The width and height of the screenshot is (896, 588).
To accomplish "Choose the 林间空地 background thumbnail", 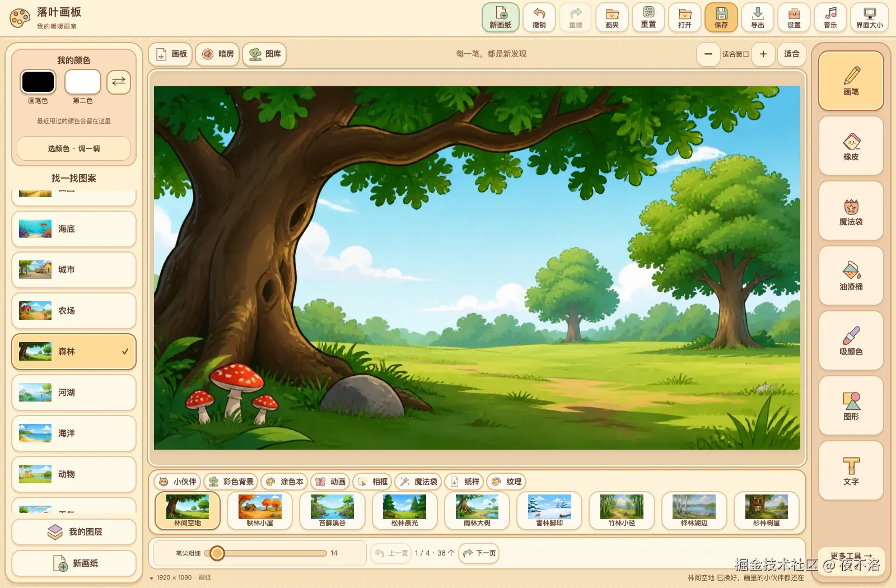I will click(188, 511).
